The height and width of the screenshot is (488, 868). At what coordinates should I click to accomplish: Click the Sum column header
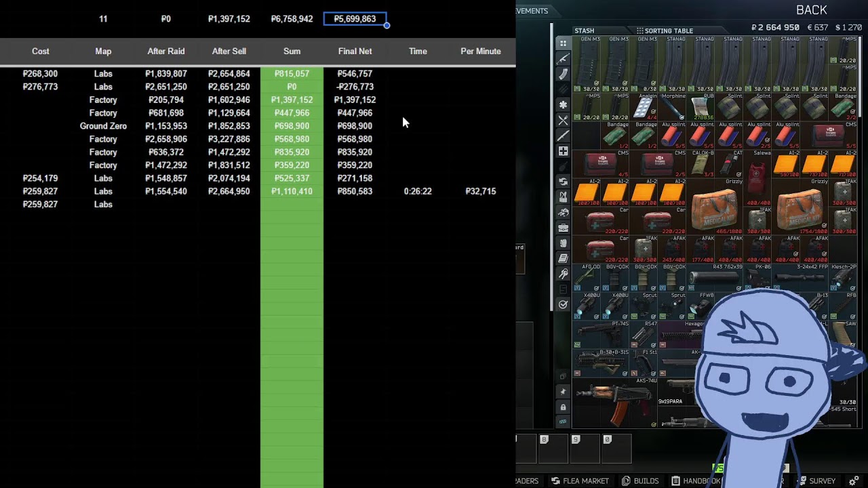(x=292, y=52)
